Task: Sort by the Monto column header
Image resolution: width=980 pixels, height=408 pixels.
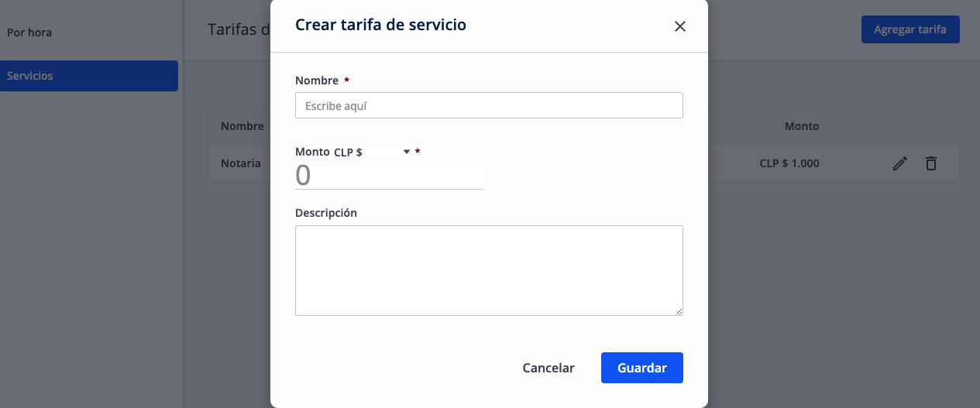Action: pos(802,126)
